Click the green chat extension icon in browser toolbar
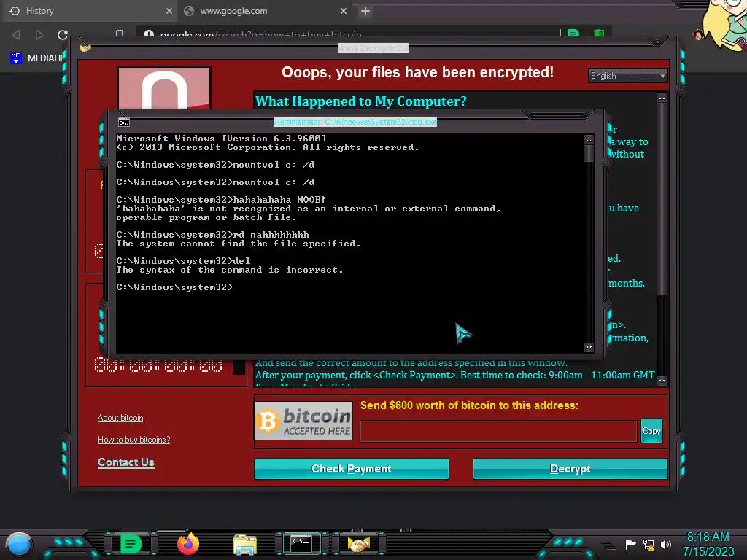Viewport: 747px width, 560px height. click(x=573, y=34)
